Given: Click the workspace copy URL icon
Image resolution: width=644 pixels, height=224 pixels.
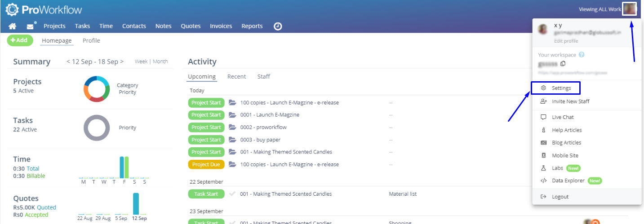Looking at the screenshot, I should (563, 64).
